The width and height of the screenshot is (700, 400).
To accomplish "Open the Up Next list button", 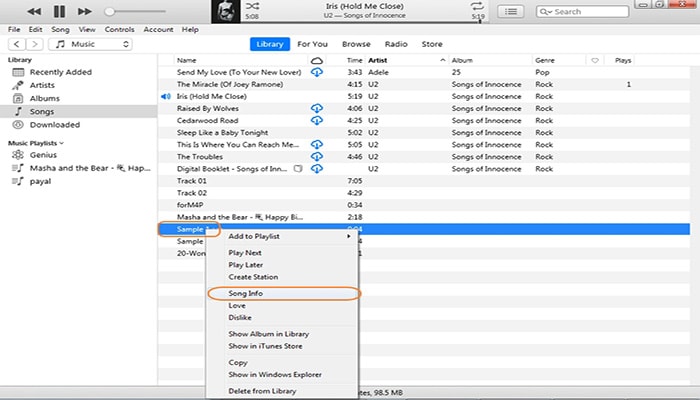I will tap(511, 12).
